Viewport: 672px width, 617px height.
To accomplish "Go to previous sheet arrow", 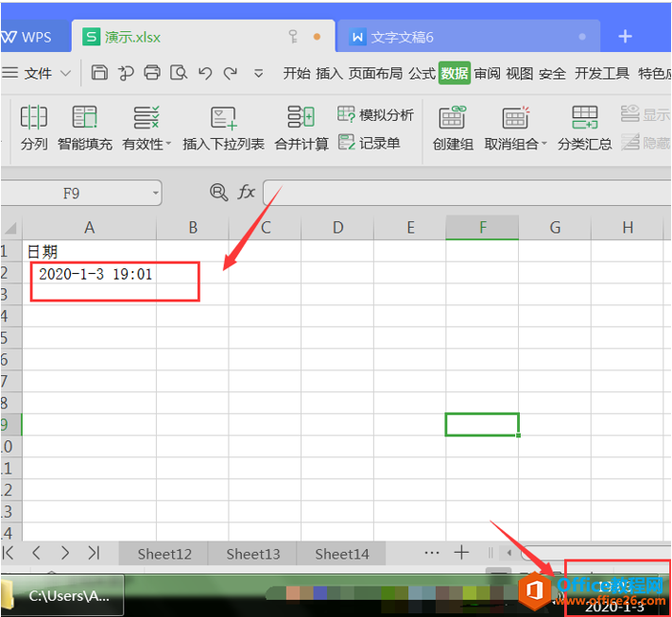I will pyautogui.click(x=37, y=553).
